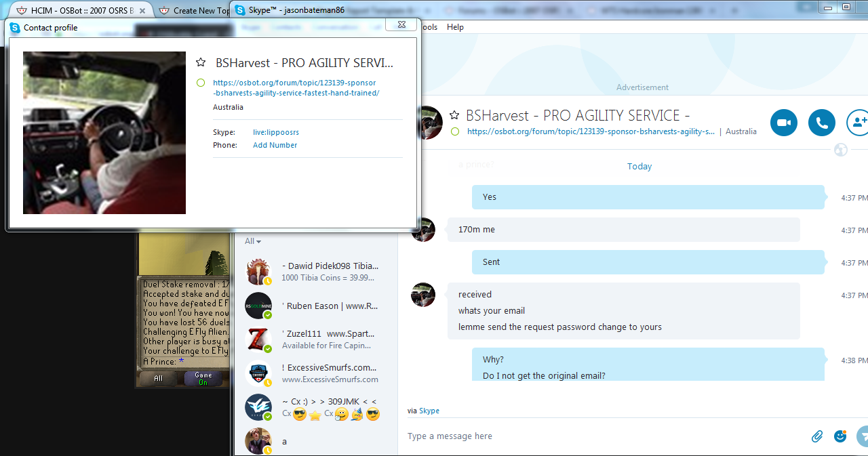Toggle the 'Game On' chat filter button
The image size is (868, 456).
tap(203, 378)
